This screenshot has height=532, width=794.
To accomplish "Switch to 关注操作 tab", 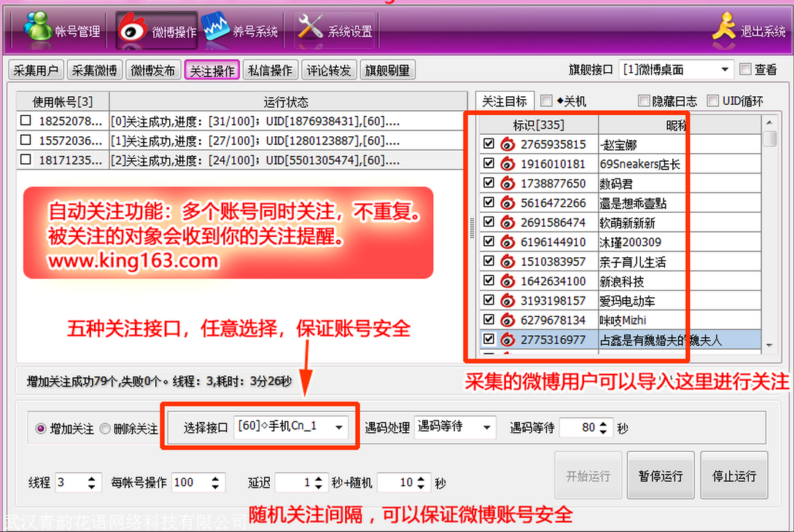I will [211, 71].
